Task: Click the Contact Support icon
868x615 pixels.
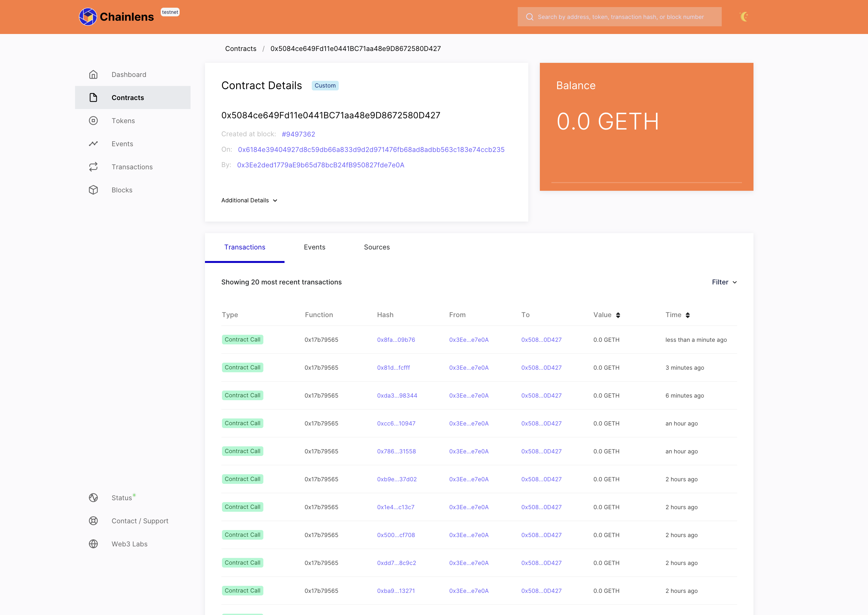Action: pos(93,520)
